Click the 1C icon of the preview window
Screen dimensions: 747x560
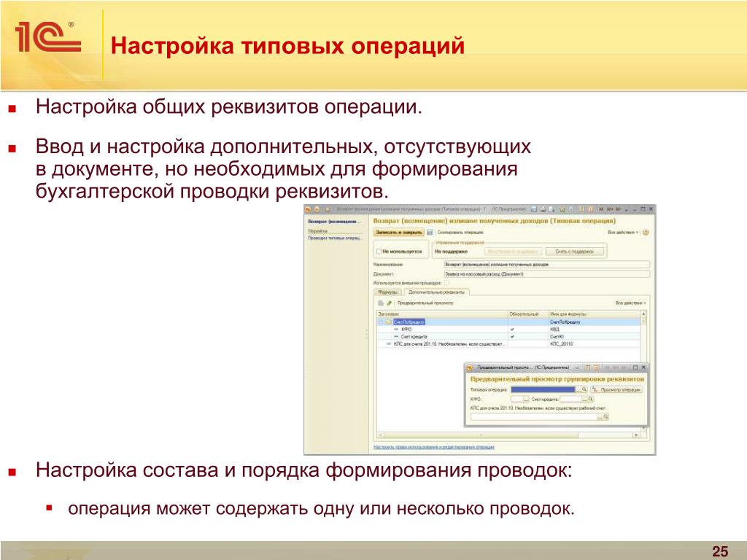469,367
